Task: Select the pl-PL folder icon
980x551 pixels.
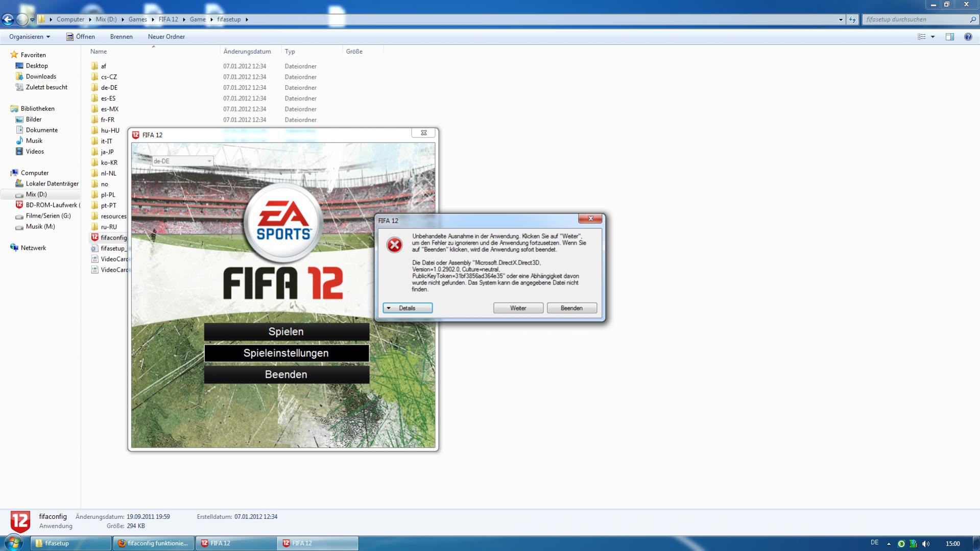Action: pyautogui.click(x=94, y=195)
